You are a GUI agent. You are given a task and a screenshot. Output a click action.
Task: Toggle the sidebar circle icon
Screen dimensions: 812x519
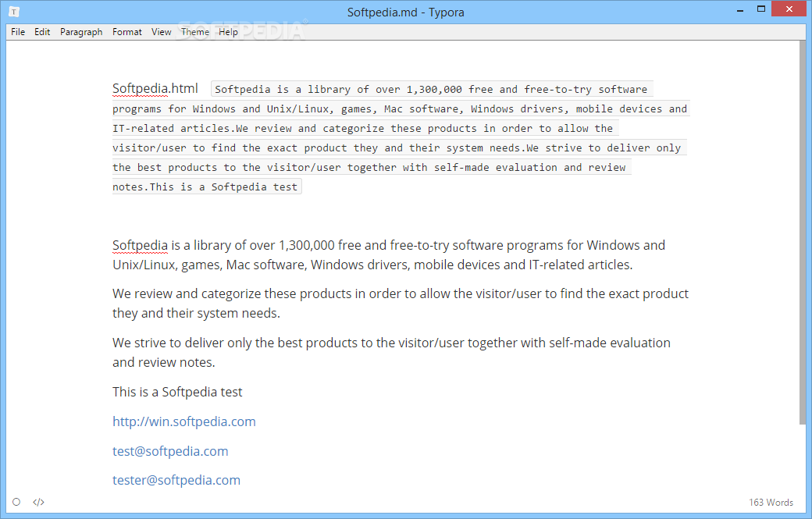[16, 502]
